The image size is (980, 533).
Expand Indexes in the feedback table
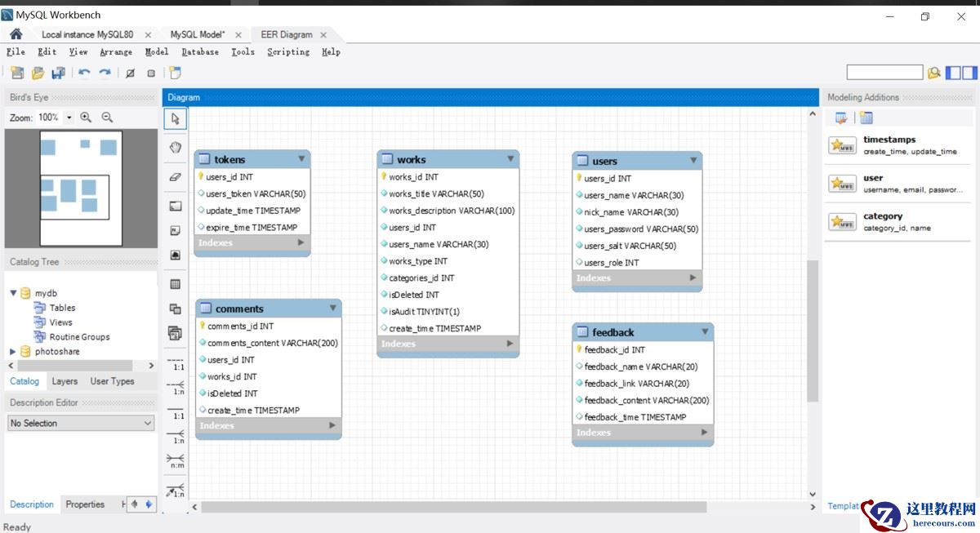point(704,432)
